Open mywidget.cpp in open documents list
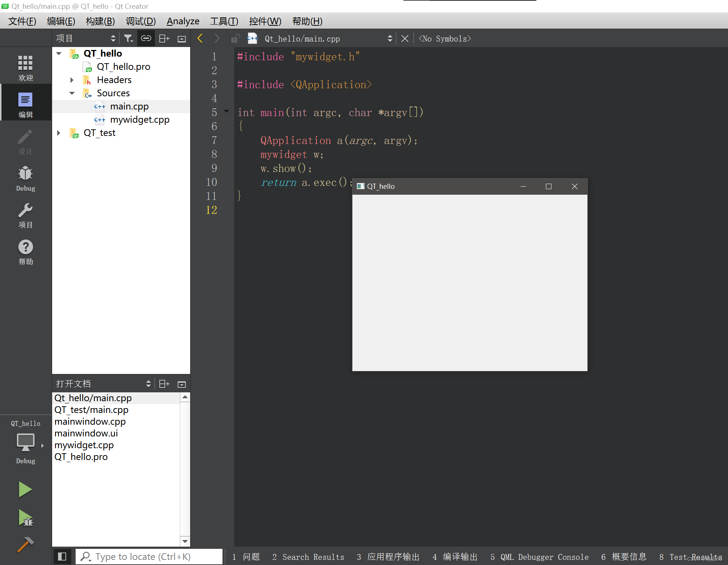 click(x=116, y=445)
